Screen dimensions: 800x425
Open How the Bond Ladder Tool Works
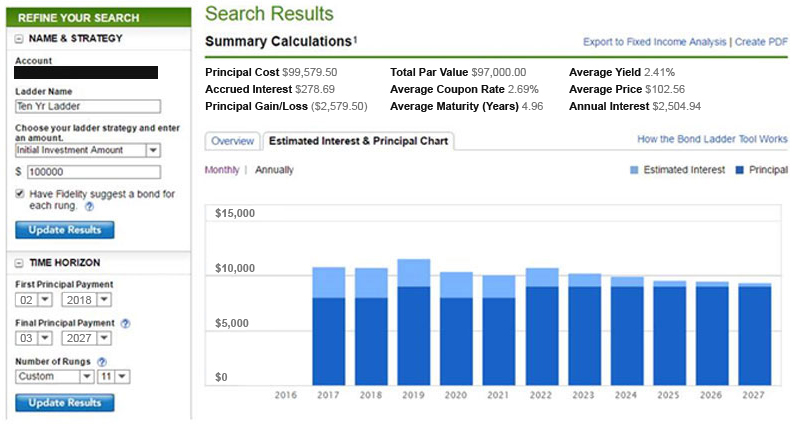(712, 140)
